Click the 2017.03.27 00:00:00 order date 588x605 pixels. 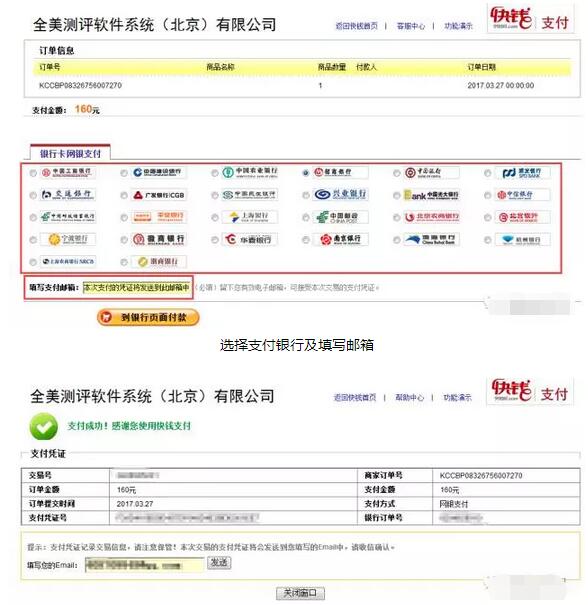coord(501,85)
